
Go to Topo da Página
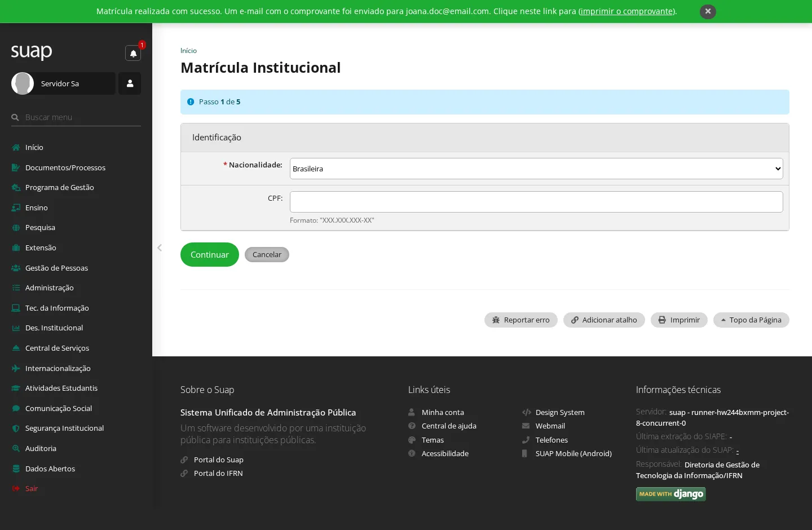751,320
